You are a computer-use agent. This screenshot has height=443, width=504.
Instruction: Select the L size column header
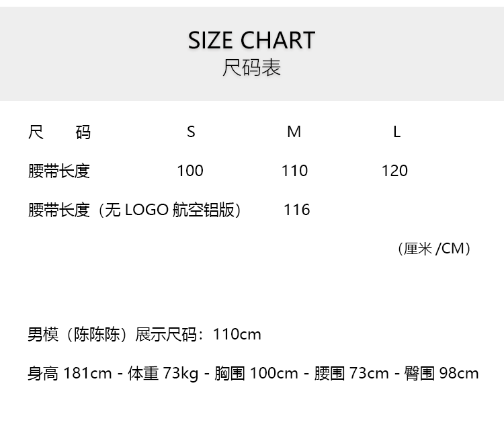396,132
